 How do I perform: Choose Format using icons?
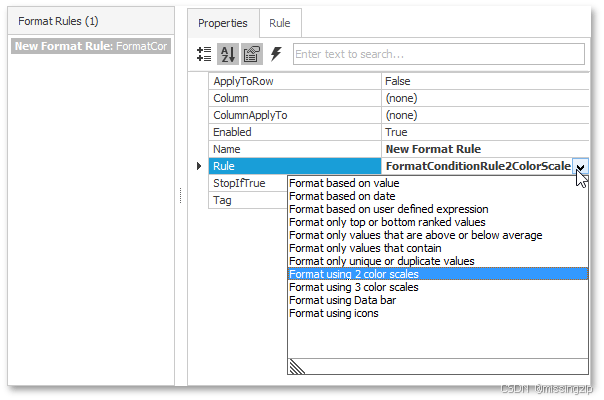coord(438,313)
